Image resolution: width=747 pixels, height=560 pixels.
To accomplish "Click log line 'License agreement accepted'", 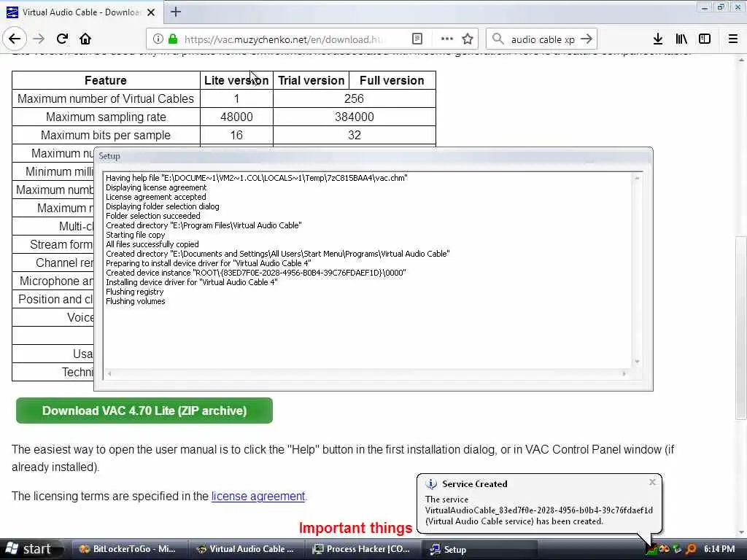I will pyautogui.click(x=156, y=197).
